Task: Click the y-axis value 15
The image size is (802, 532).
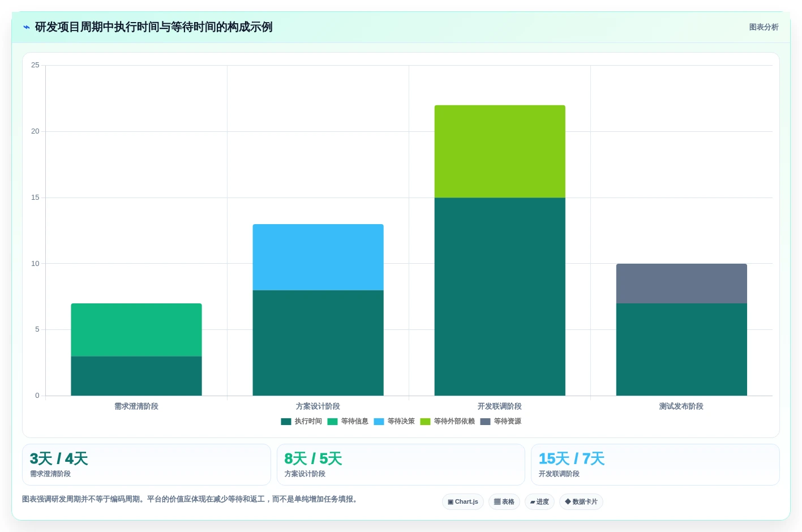Action: click(x=35, y=198)
